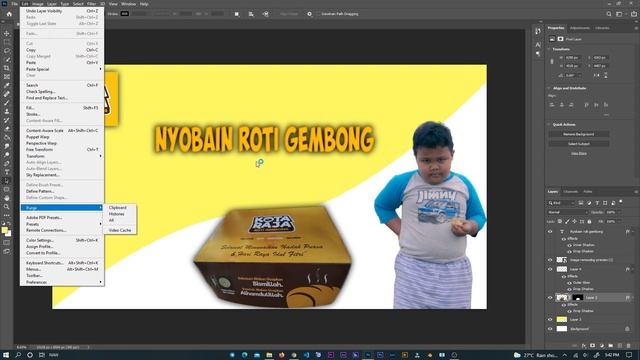Select the Zoom tool in the toolbar
The height and width of the screenshot is (360, 640).
coord(7,207)
